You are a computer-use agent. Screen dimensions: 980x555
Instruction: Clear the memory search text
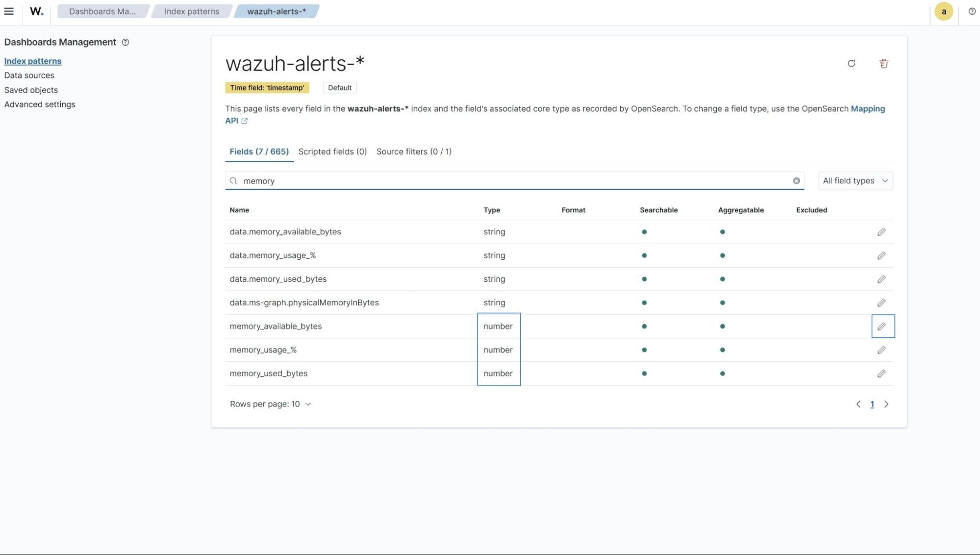point(796,181)
